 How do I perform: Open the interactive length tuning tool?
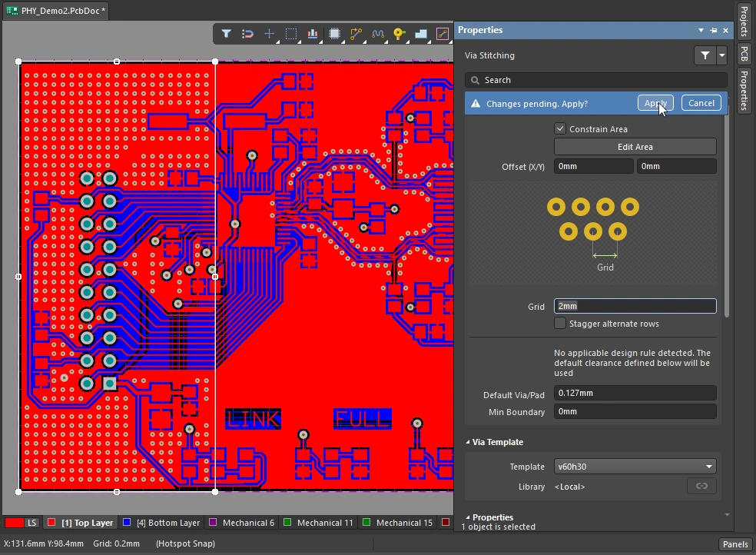[376, 34]
